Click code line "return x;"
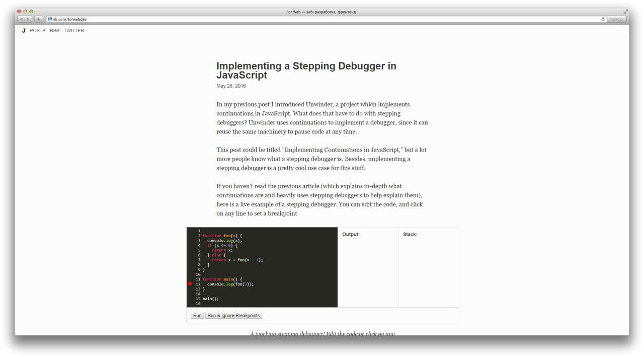The height and width of the screenshot is (357, 644). [x=222, y=250]
